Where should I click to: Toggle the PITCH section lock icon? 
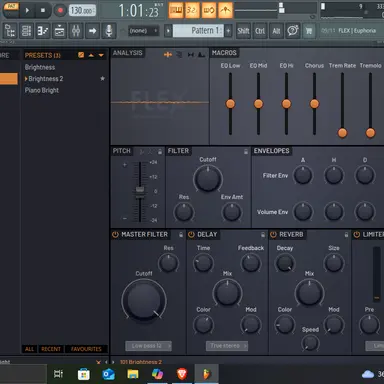click(x=160, y=152)
